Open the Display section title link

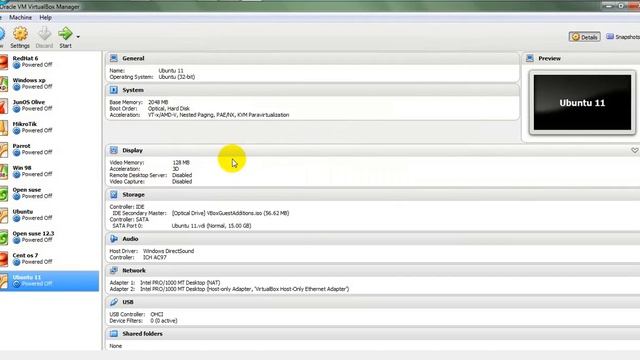(133, 150)
